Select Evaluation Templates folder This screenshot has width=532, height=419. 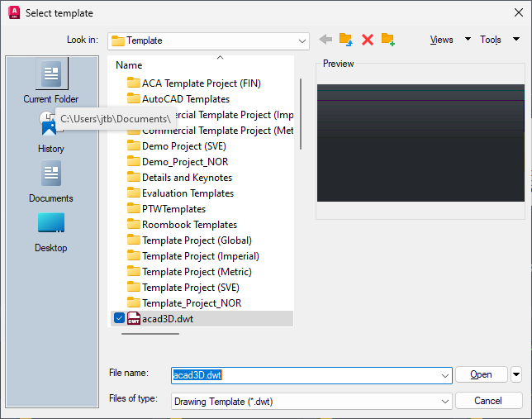point(180,193)
